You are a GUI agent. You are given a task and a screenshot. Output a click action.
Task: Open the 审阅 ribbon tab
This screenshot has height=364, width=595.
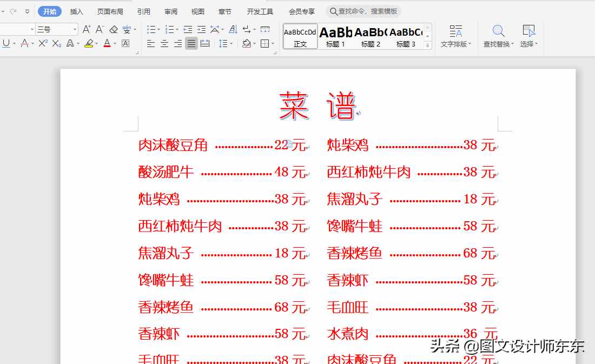tap(171, 12)
